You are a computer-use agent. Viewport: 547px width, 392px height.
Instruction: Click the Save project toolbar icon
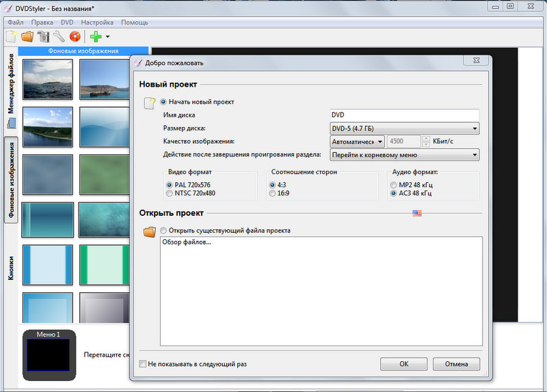tap(43, 37)
